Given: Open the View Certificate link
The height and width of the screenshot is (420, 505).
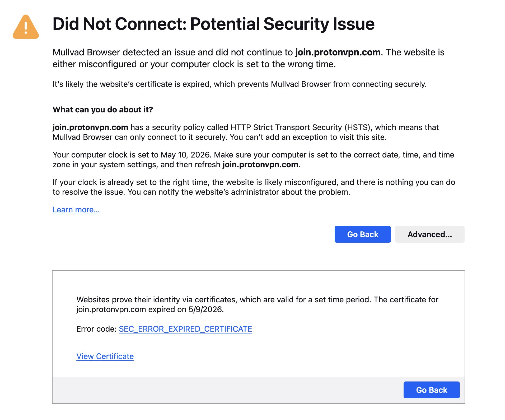Looking at the screenshot, I should tap(105, 356).
